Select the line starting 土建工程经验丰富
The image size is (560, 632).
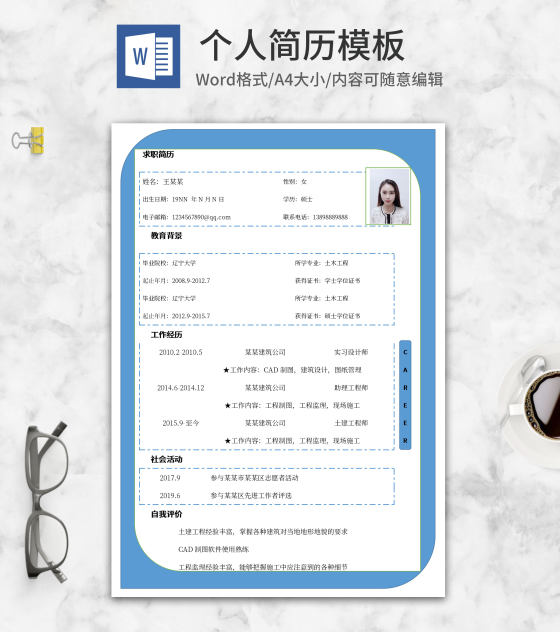click(263, 532)
